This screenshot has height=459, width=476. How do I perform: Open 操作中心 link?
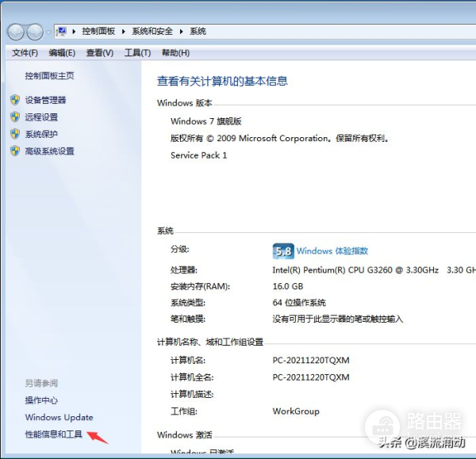(41, 400)
